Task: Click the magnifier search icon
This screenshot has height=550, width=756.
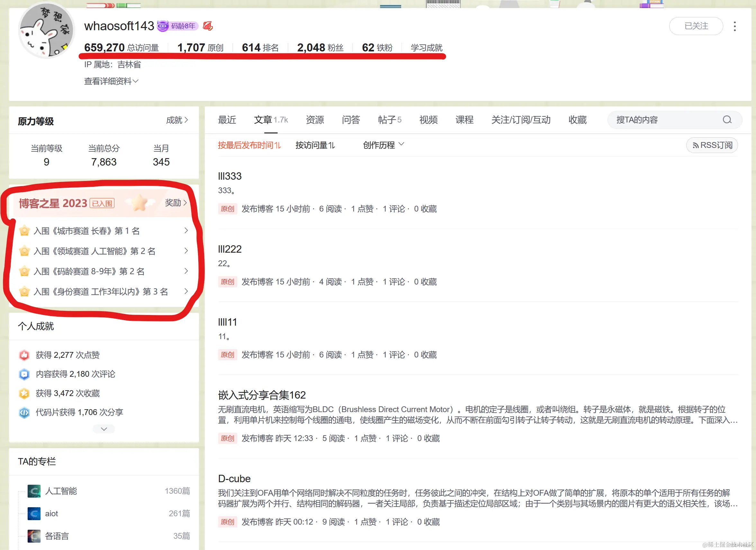Action: (x=727, y=120)
